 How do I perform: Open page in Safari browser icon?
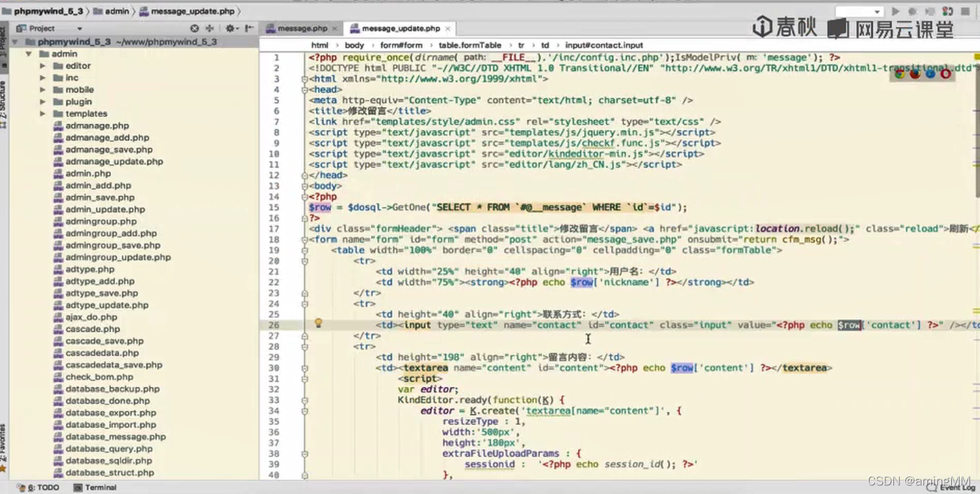pos(930,74)
